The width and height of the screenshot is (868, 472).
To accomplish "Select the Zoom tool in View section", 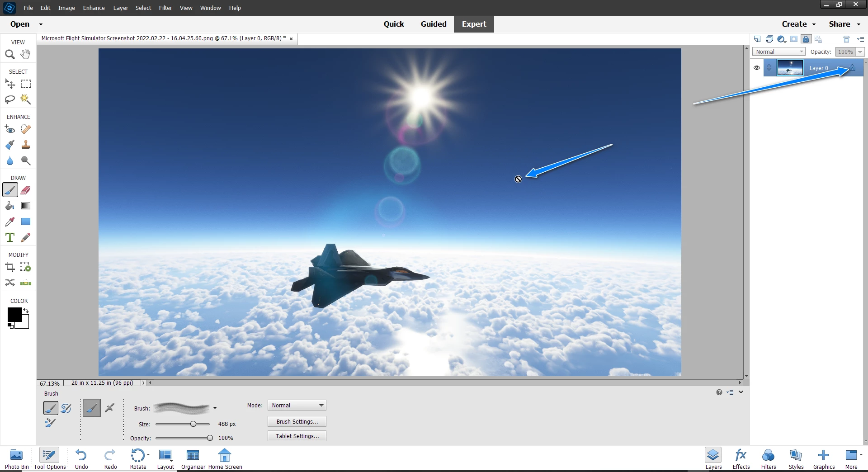I will 10,55.
